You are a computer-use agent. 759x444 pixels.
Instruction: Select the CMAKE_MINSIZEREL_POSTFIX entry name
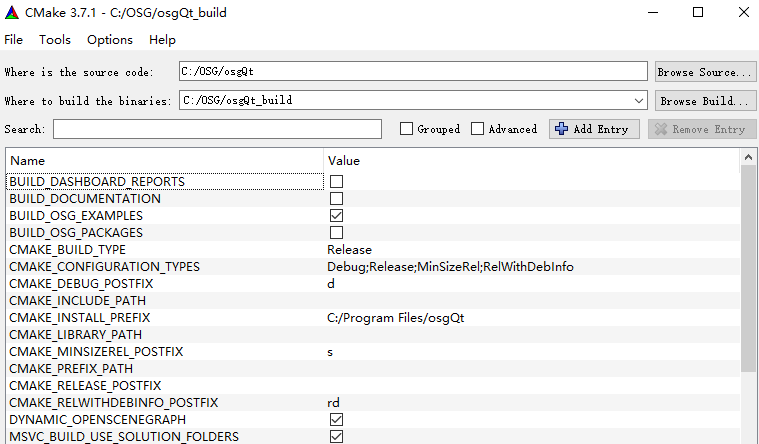[x=96, y=352]
